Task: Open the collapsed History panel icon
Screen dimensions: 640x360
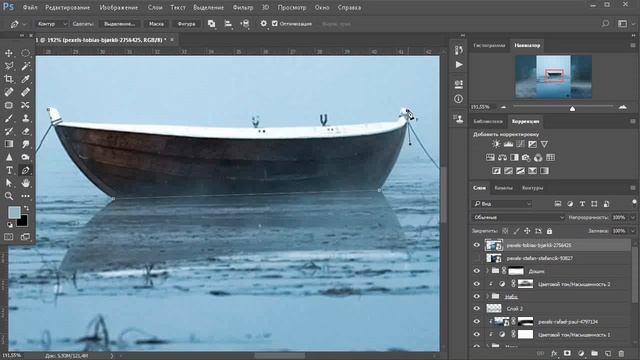Action: coord(459,50)
